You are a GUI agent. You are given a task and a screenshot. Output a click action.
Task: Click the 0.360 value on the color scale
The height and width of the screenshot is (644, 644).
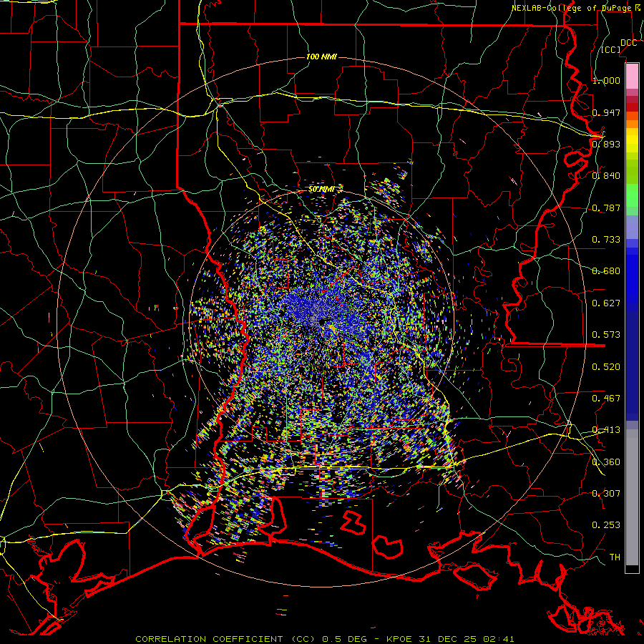[606, 462]
